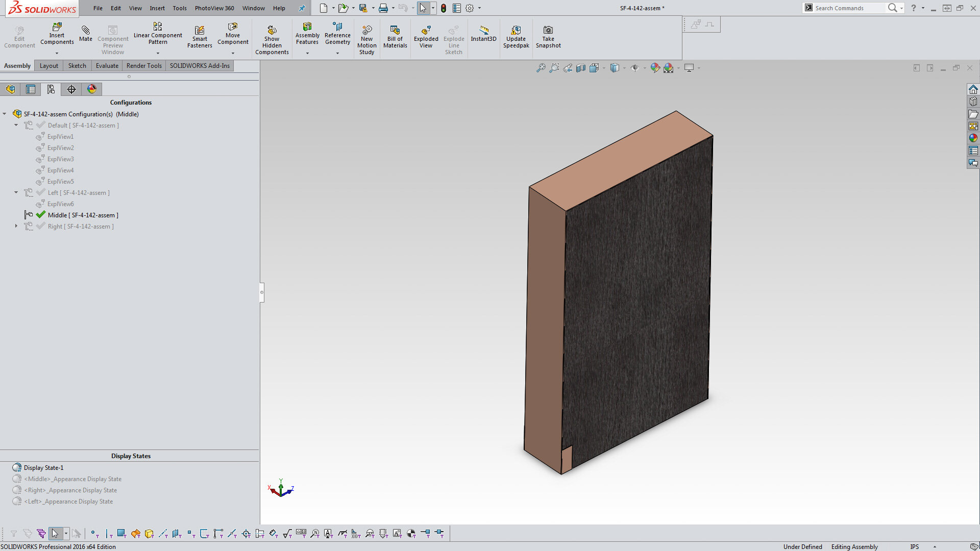This screenshot has height=551, width=980.
Task: Open the Tools menu
Action: click(x=180, y=8)
